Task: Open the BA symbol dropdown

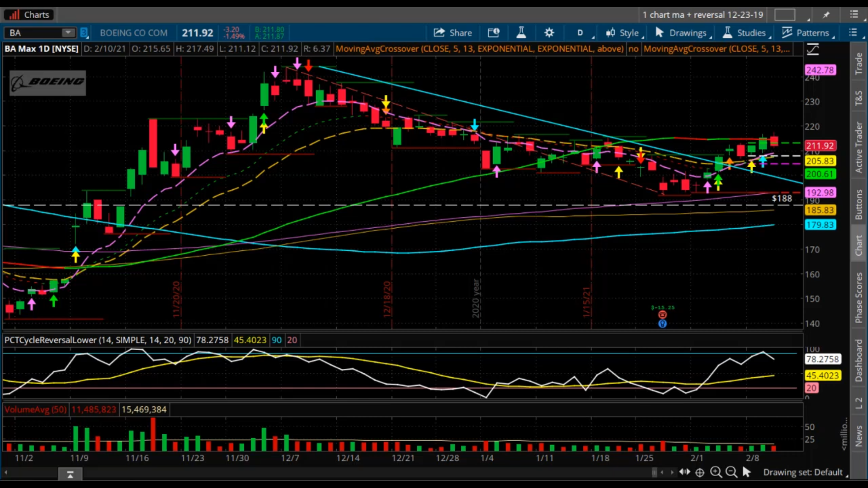Action: coord(68,33)
